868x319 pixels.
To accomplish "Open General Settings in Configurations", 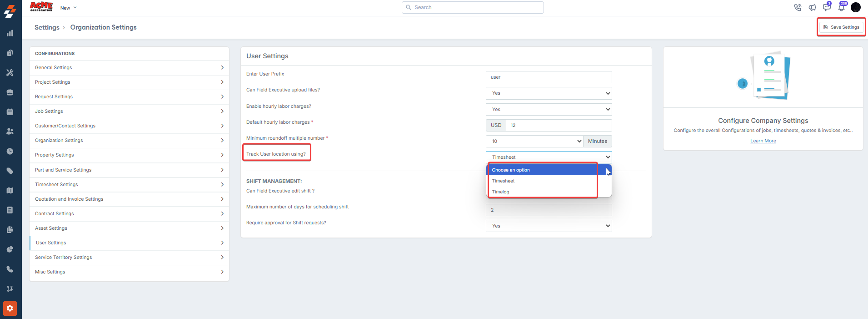I will point(129,67).
